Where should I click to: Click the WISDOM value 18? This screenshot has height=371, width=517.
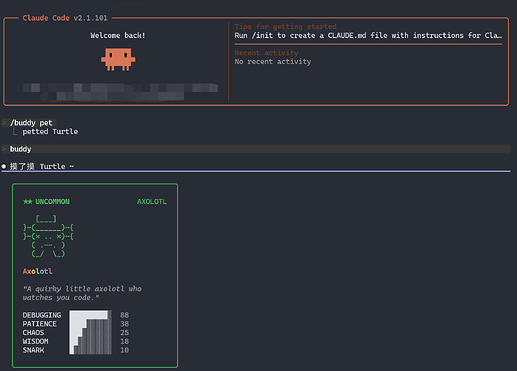click(x=124, y=341)
